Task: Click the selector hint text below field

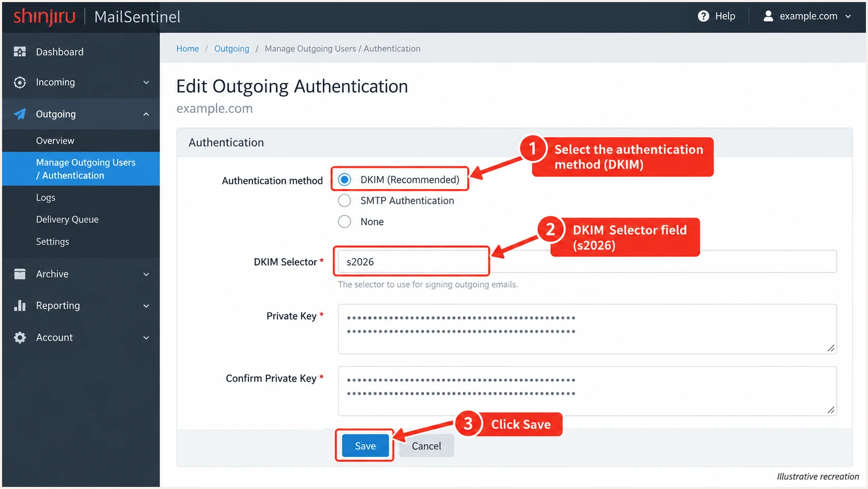Action: 428,284
